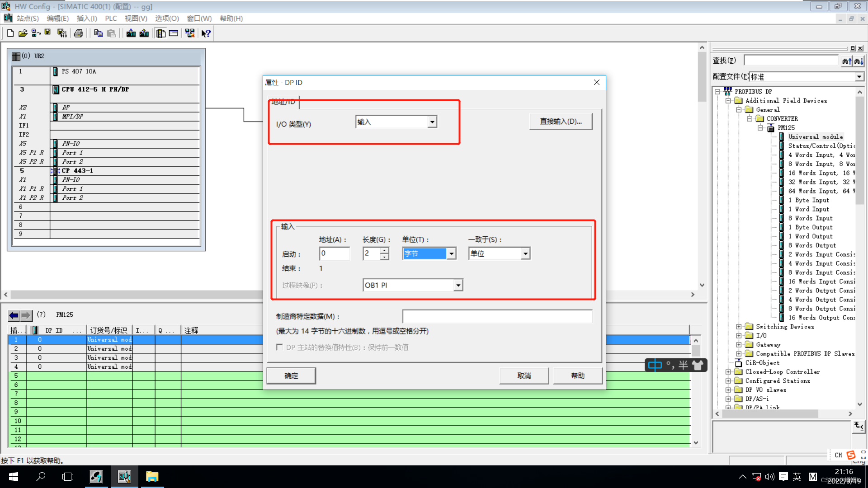Open the catalog profile 标准 dropdown
Viewport: 868px width, 488px height.
[x=859, y=77]
